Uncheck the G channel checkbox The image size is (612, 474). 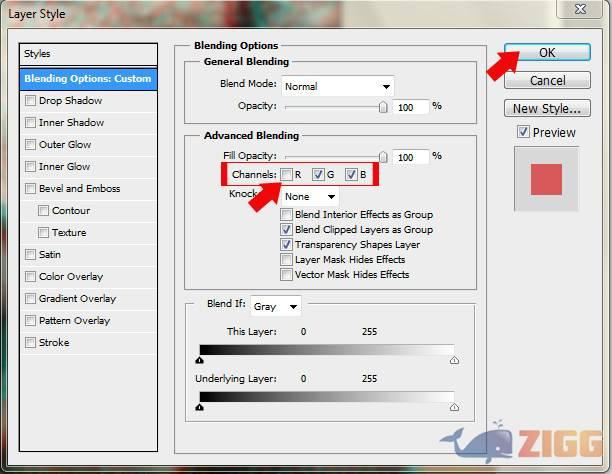[319, 175]
